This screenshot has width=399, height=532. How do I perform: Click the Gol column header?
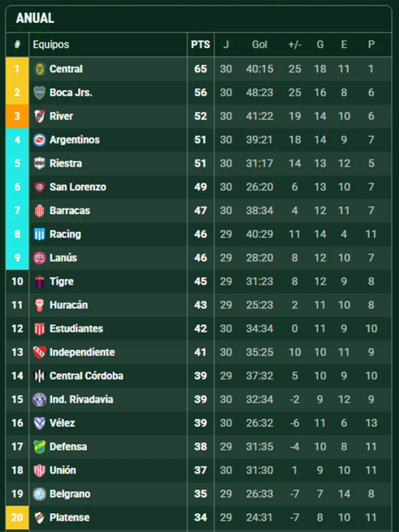(x=260, y=45)
